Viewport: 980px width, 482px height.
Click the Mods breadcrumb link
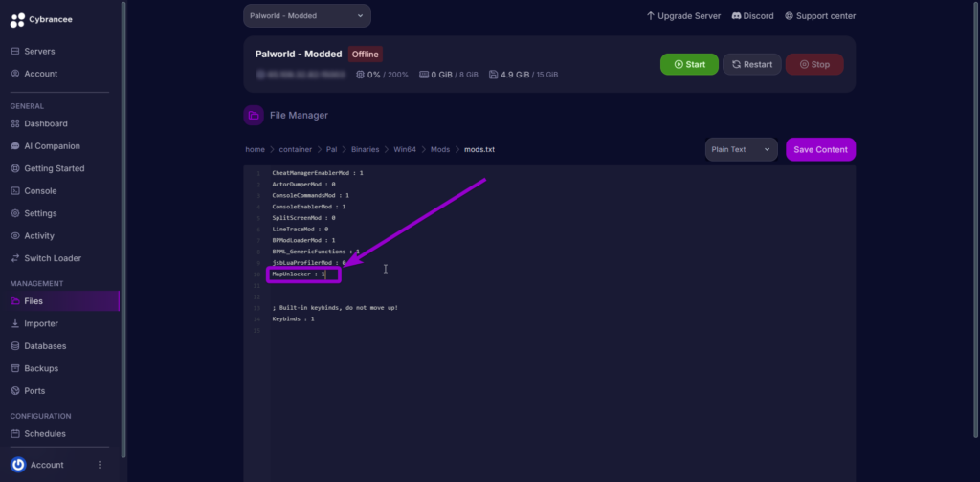439,149
